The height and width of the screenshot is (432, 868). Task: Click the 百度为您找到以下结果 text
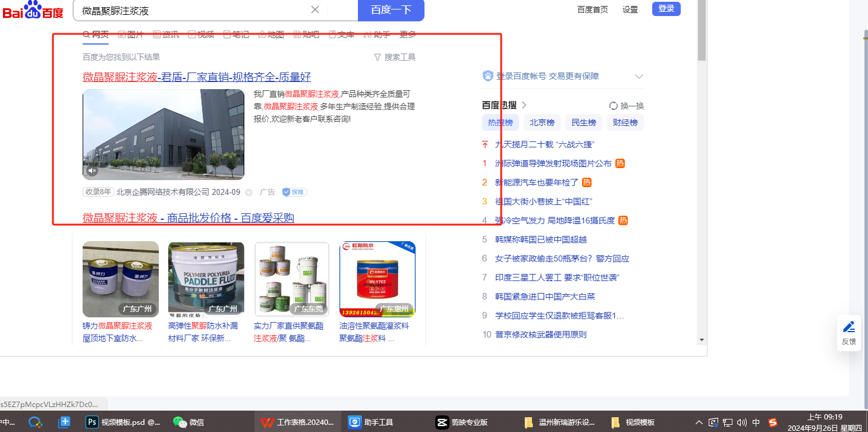(121, 57)
